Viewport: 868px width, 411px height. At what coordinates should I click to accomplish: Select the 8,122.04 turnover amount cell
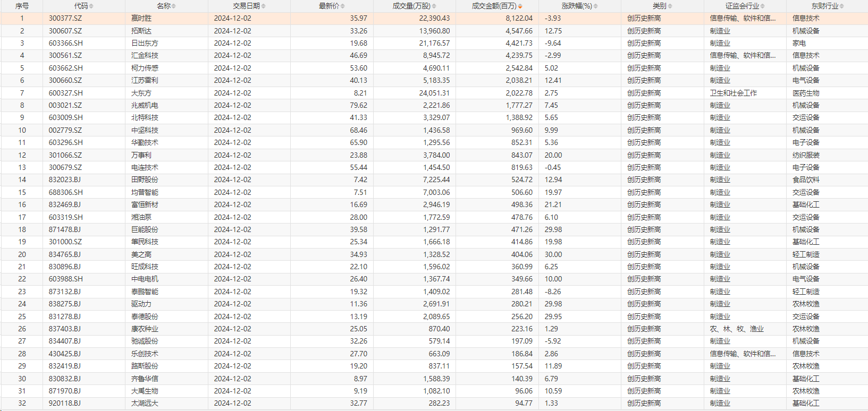click(519, 18)
